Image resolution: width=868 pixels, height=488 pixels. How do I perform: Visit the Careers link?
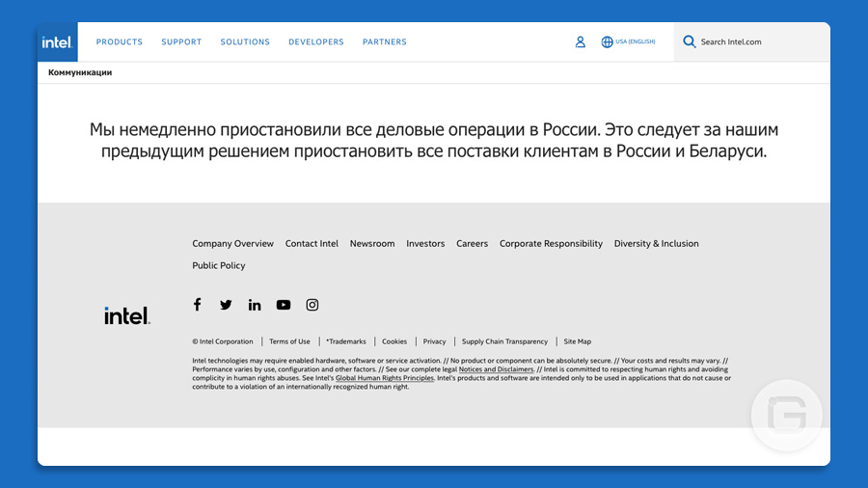click(x=473, y=243)
